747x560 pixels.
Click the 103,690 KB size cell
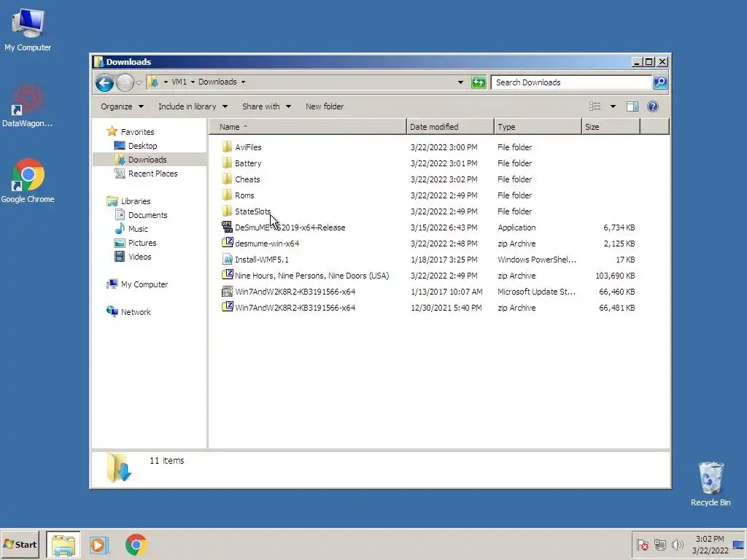(615, 276)
